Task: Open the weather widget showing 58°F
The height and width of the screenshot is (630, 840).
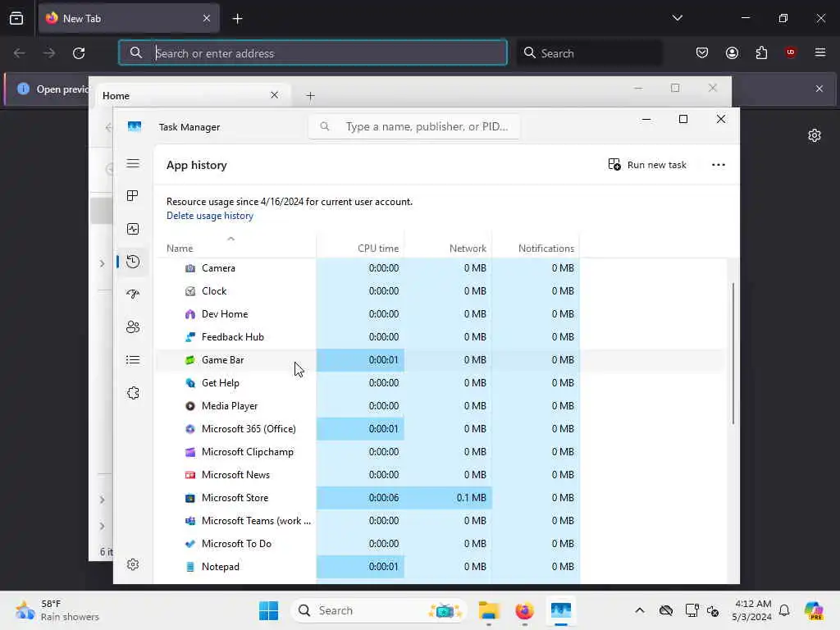Action: tap(57, 610)
